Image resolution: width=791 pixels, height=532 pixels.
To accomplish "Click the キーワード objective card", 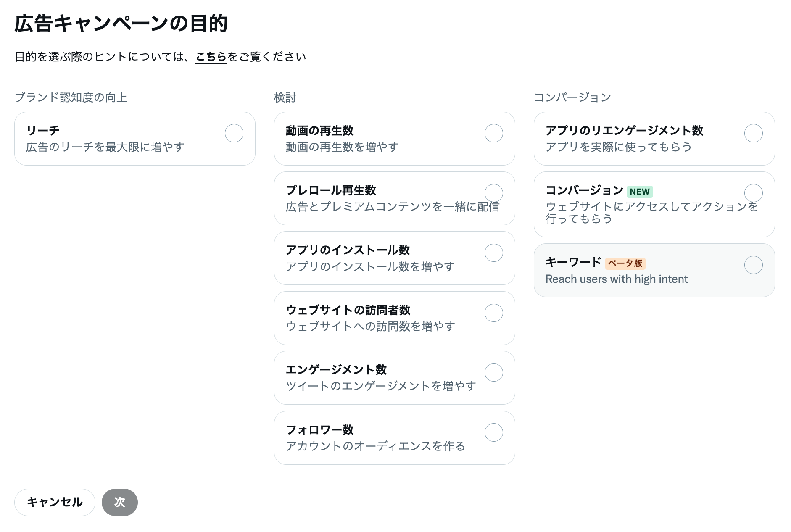I will click(654, 270).
